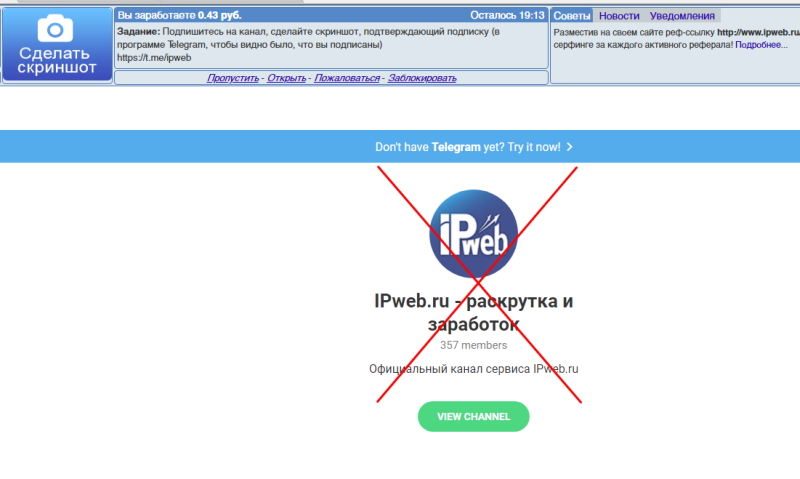Follow the 'Подробнее...' link in tips
Screen dimensions: 800x479
(768, 45)
